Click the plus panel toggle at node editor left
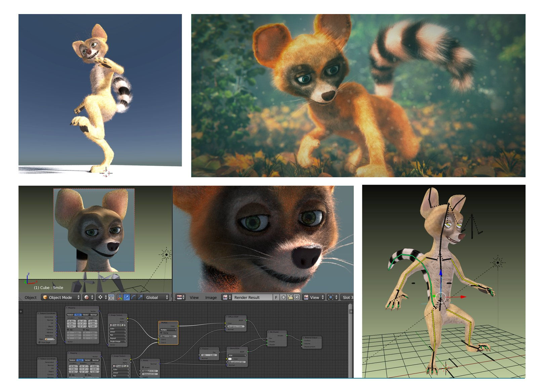The height and width of the screenshot is (392, 545). 21,311
